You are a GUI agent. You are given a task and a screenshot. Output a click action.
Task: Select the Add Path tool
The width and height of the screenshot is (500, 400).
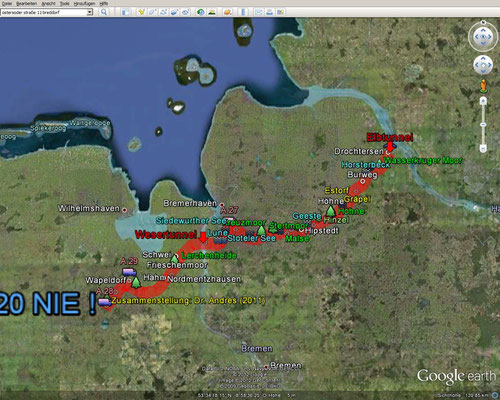click(x=163, y=12)
